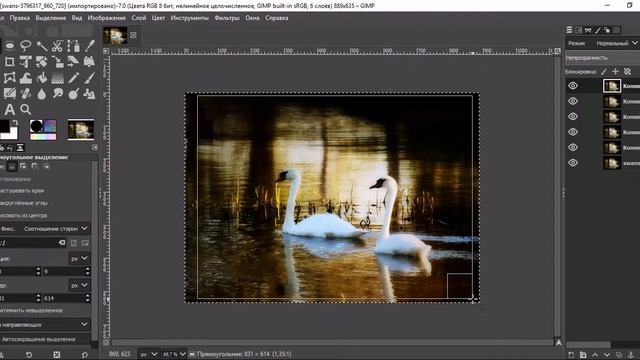
Task: Select the Bucket Fill tool
Action: pos(42,78)
